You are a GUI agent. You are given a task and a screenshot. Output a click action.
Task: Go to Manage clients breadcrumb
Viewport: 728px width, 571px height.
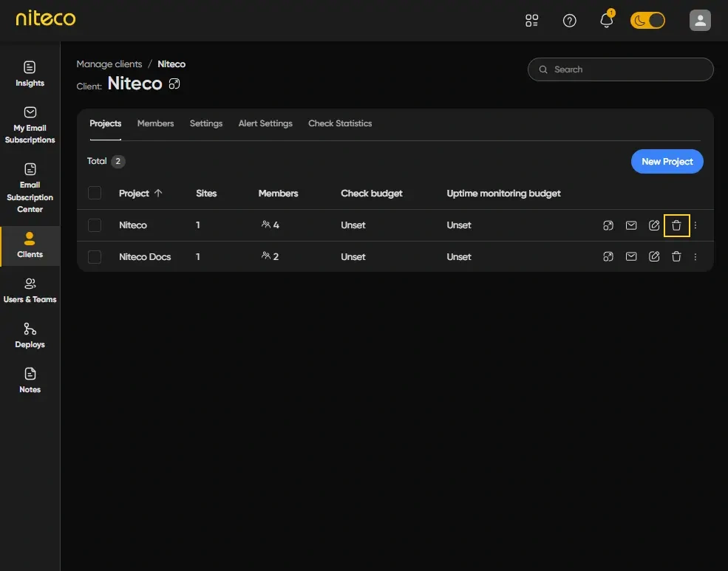click(x=109, y=64)
